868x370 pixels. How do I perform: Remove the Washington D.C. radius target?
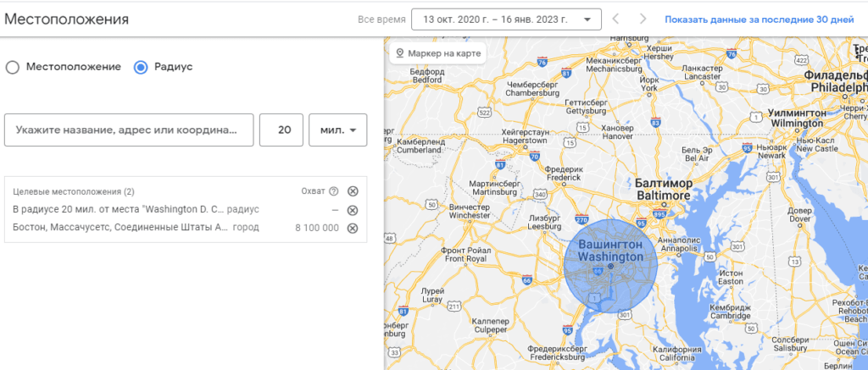click(x=353, y=210)
